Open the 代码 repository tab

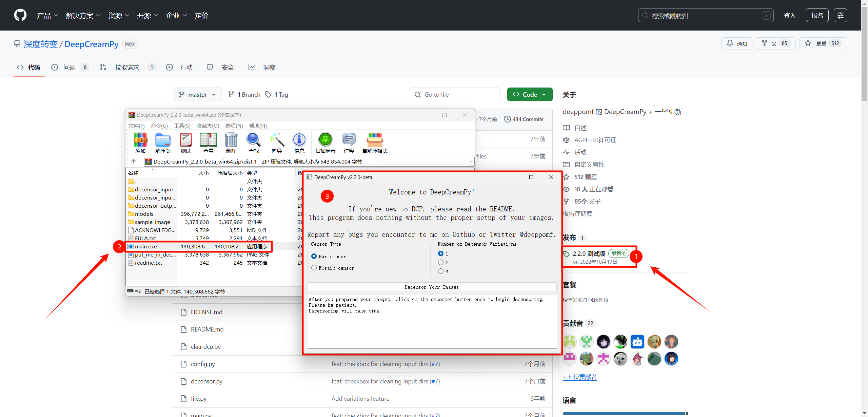28,68
